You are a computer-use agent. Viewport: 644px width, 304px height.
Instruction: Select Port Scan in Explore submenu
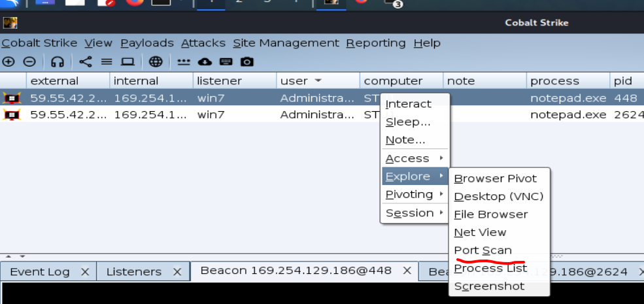[499, 250]
